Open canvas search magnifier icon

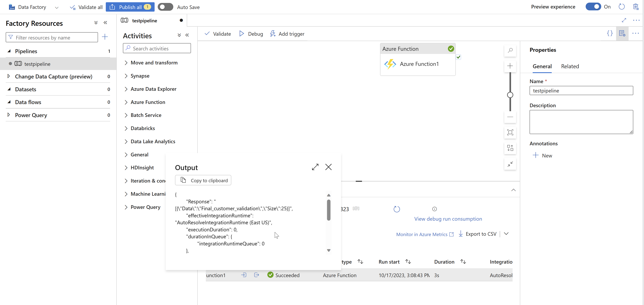510,50
